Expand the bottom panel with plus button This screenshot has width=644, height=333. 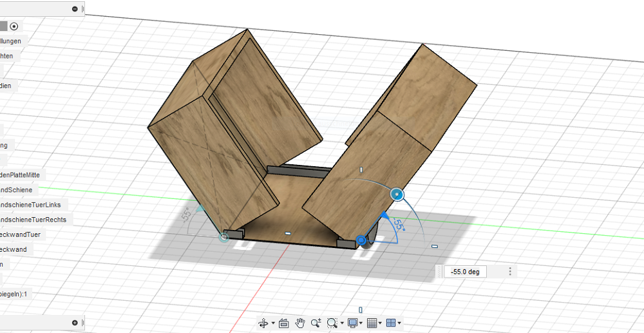75,323
